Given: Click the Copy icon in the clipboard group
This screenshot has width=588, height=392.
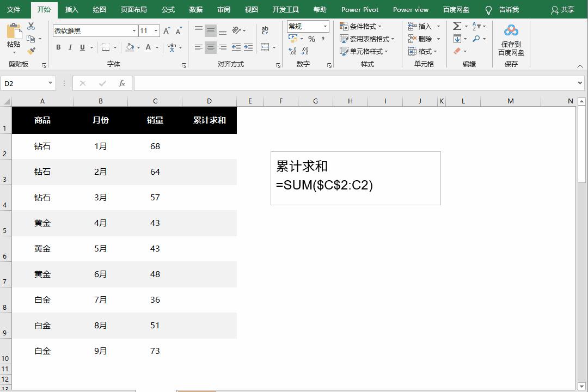Looking at the screenshot, I should click(30, 39).
